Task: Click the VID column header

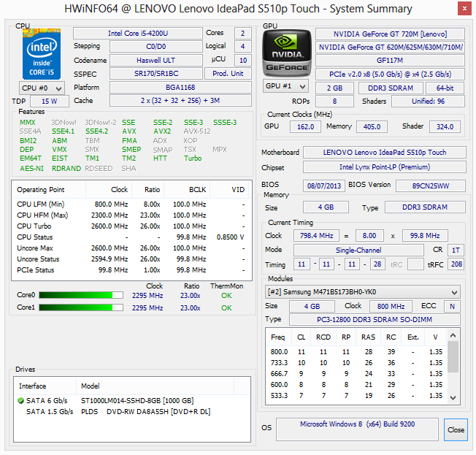Action: pos(229,190)
